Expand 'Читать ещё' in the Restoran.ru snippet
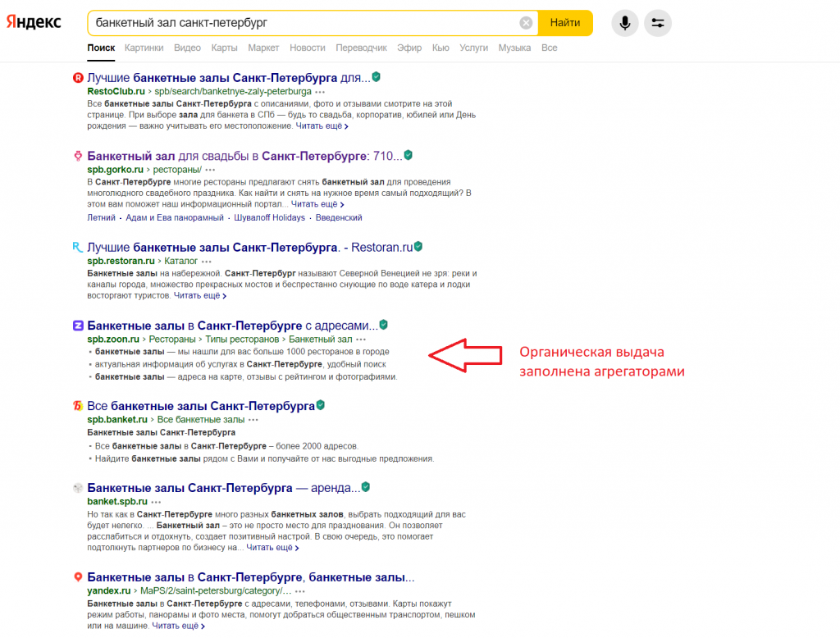840x638 pixels. 200,296
